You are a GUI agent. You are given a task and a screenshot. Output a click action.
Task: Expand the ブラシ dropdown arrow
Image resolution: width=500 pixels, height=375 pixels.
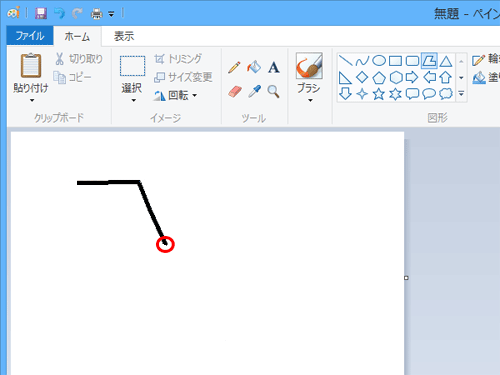310,100
